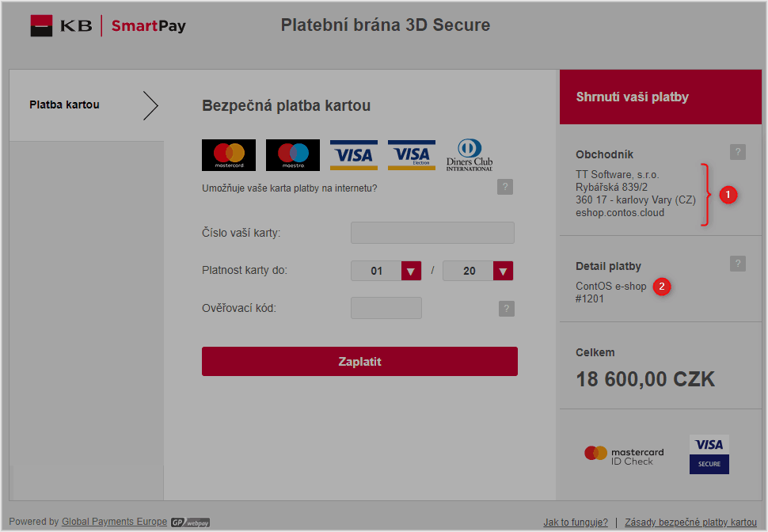Open help icon beside Ověřovací kód
Viewport: 768px width, 532px height.
[507, 309]
